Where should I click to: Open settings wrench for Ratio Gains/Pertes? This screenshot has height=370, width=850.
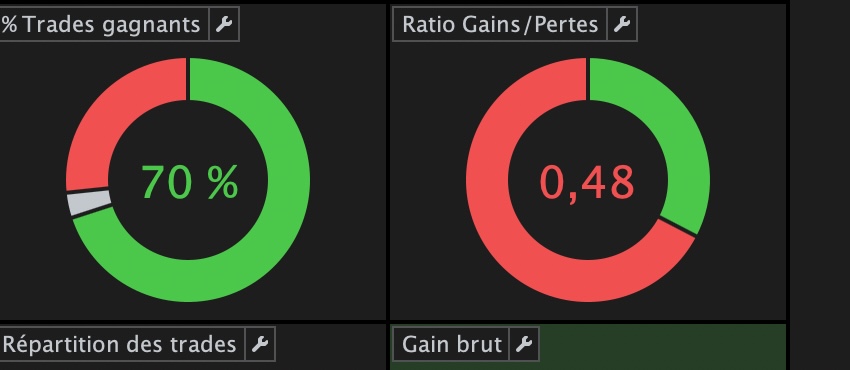pos(622,24)
